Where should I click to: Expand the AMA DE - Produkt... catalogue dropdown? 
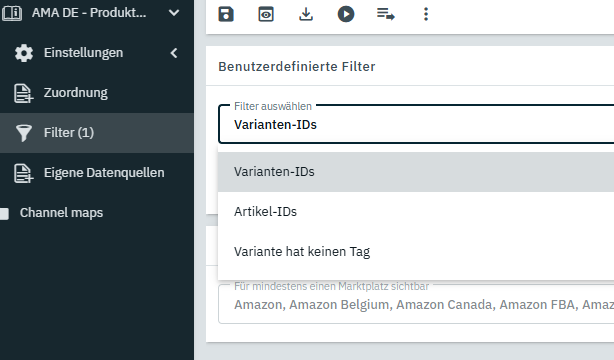[174, 13]
